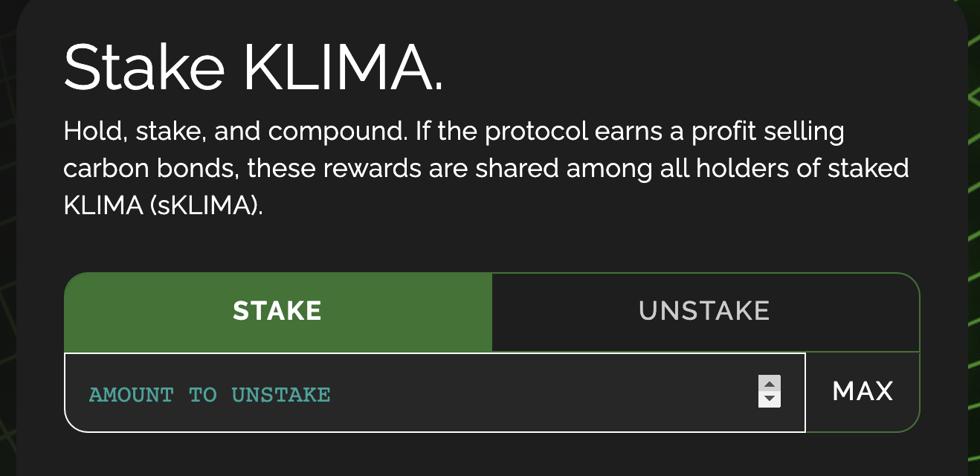Screen dimensions: 980x476
Task: Use MAX to fill maximum unstake amount
Action: tap(863, 391)
